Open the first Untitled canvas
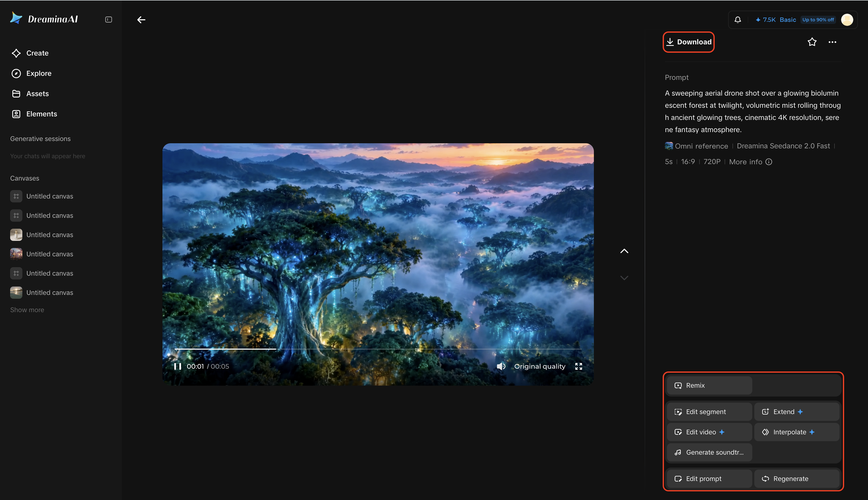 click(x=42, y=197)
